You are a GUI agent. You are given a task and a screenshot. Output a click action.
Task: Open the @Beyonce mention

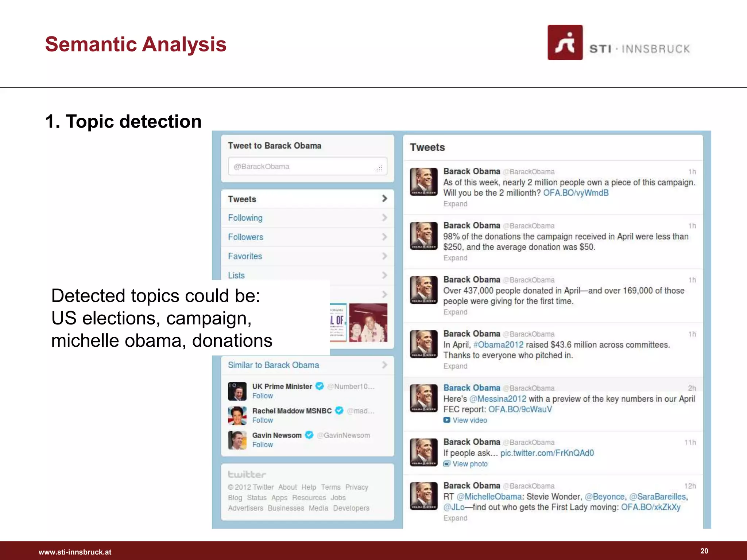point(605,497)
